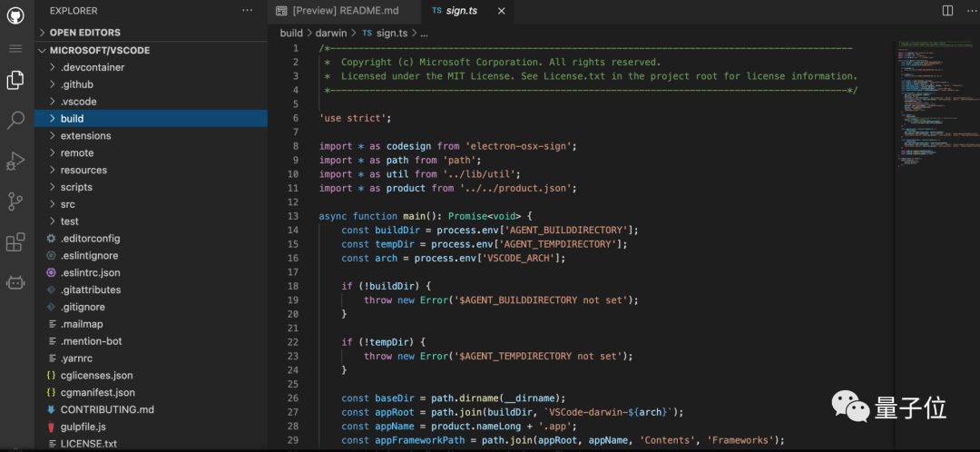The width and height of the screenshot is (980, 452).
Task: Expand the resources folder
Action: (151, 170)
